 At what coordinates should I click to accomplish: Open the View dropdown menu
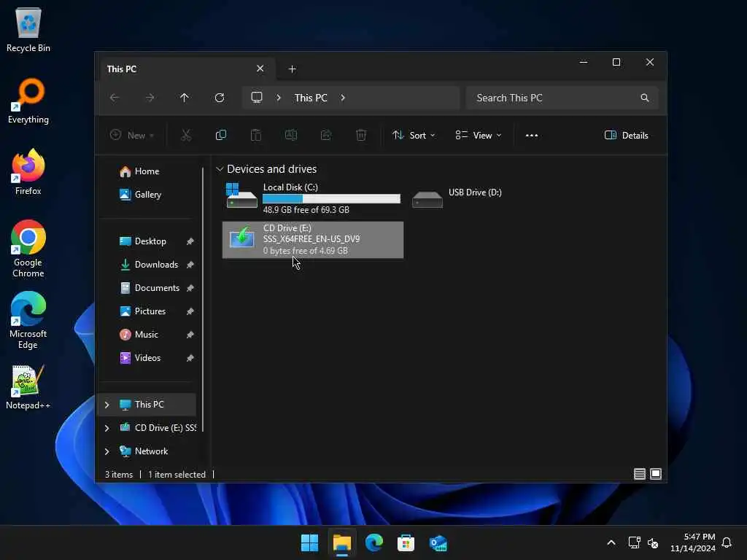click(479, 135)
